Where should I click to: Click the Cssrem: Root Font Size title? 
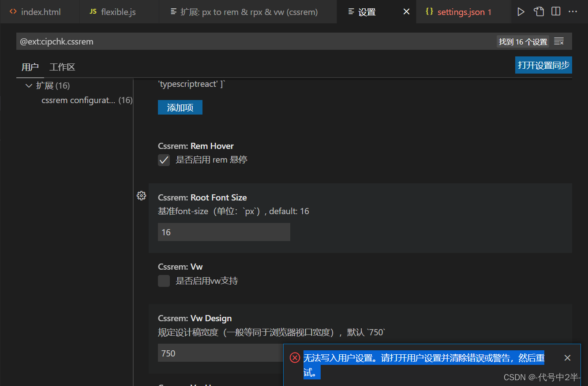pos(202,197)
